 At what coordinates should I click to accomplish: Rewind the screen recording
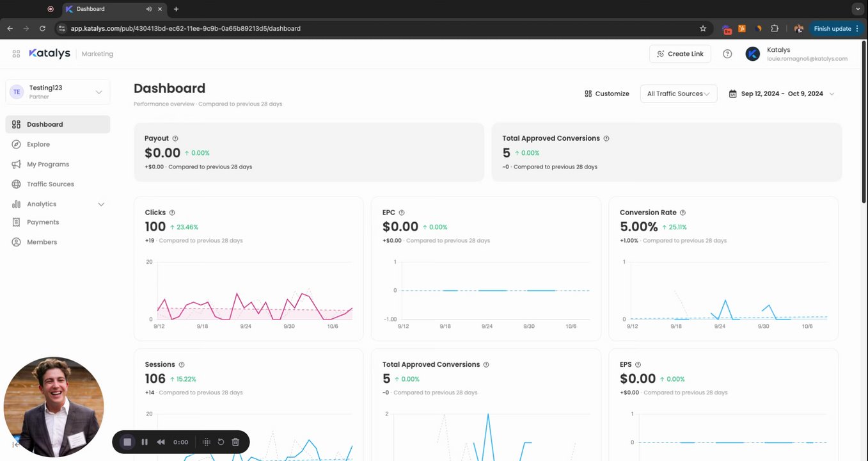pyautogui.click(x=161, y=442)
